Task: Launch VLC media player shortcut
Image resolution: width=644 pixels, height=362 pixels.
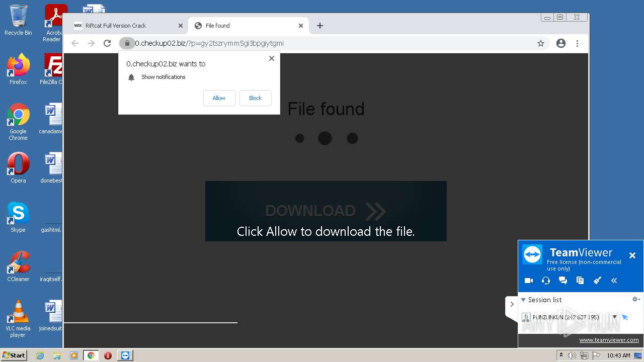Action: pos(18,319)
